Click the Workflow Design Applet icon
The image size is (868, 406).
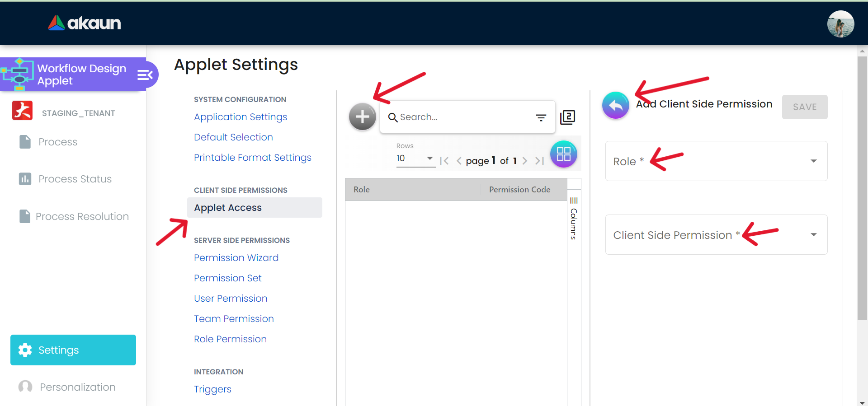coord(17,74)
